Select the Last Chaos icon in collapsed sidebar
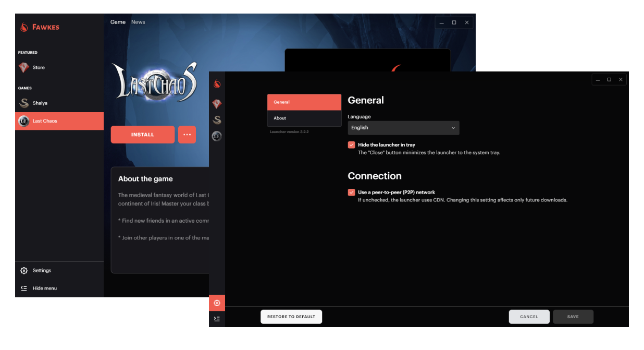 217,136
